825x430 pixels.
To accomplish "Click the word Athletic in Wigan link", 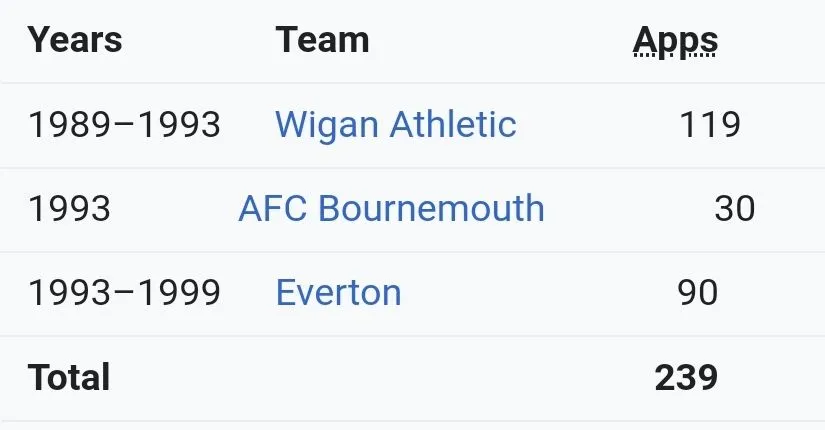I will click(453, 124).
